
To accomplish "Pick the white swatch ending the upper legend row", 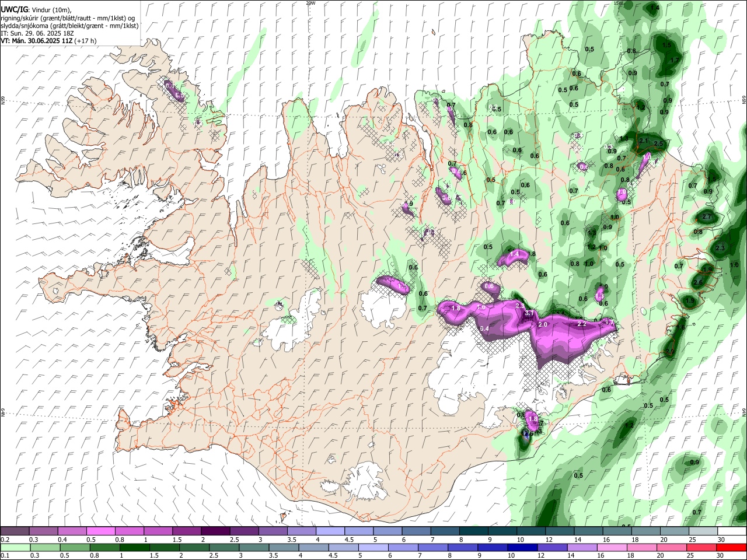I will [732, 531].
